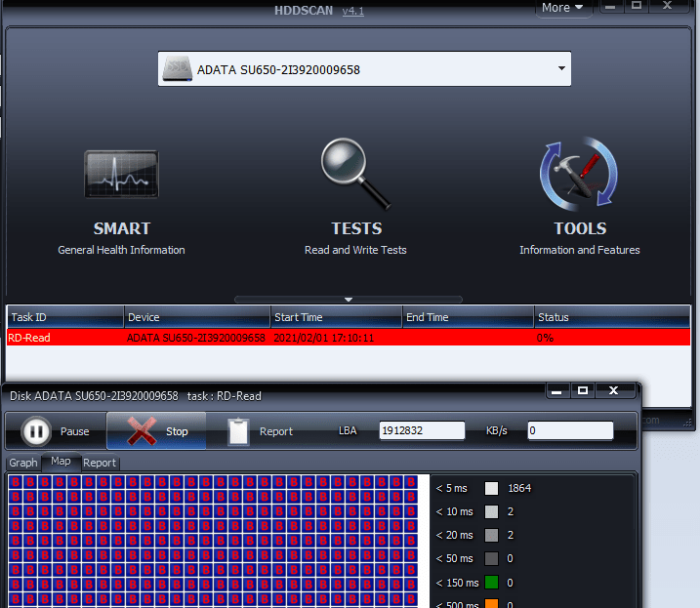Viewport: 700px width, 608px height.
Task: Click the Task ID column header
Action: [x=65, y=317]
